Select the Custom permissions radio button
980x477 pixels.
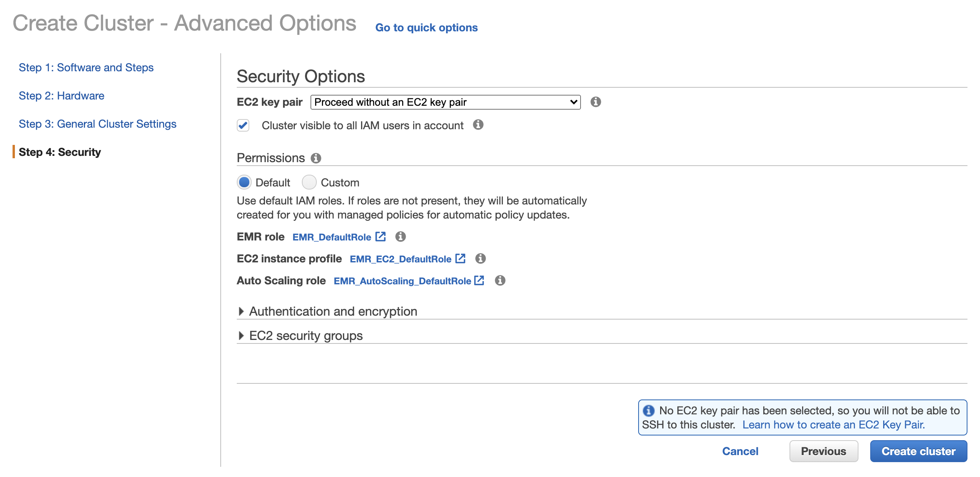point(309,182)
